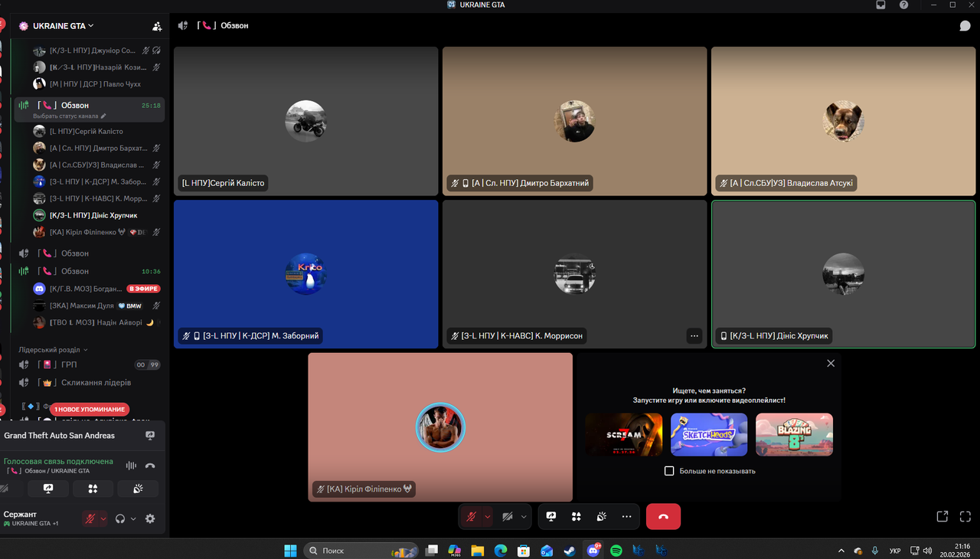980x559 pixels.
Task: Start an activity from the bottom call controls
Action: (576, 517)
